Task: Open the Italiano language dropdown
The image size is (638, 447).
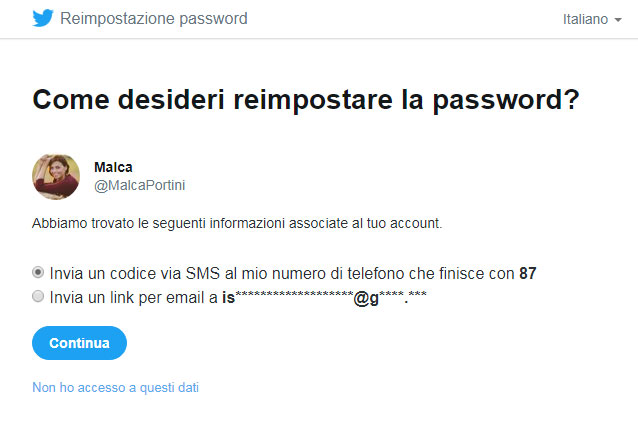Action: pos(592,19)
